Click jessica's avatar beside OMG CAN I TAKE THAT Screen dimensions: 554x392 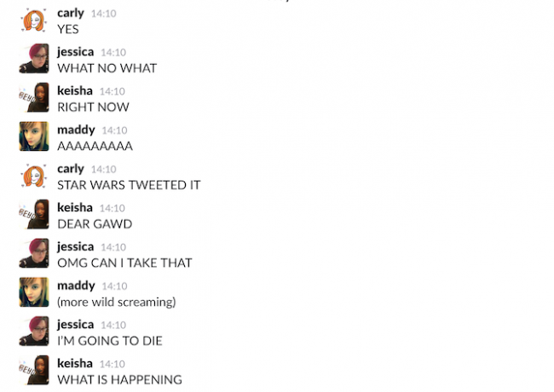pyautogui.click(x=34, y=253)
